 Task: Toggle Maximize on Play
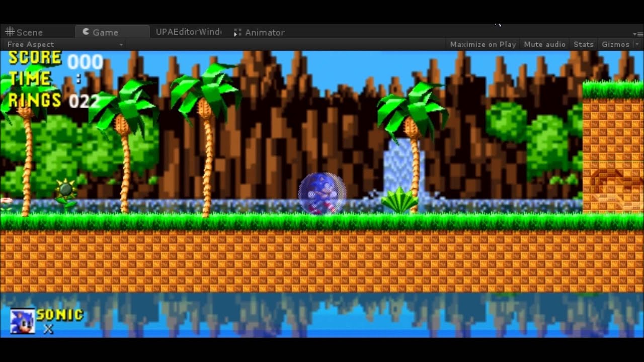point(483,44)
